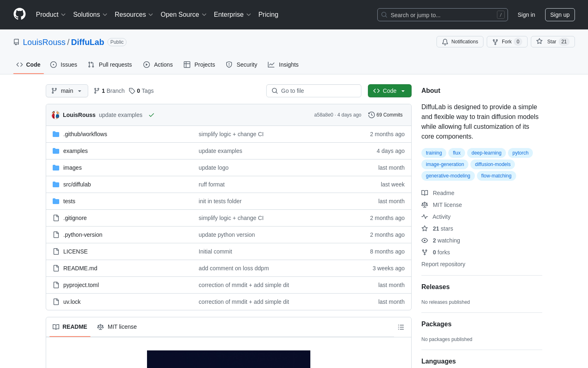
Task: Expand the Product menu
Action: click(x=51, y=15)
